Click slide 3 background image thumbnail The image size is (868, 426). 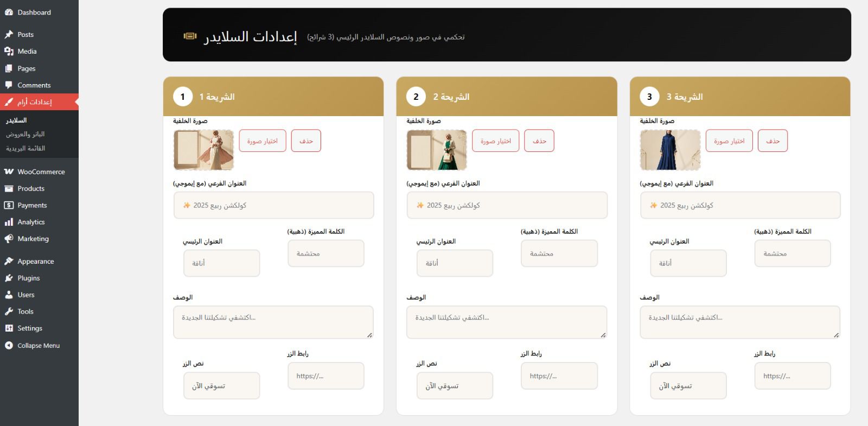670,150
